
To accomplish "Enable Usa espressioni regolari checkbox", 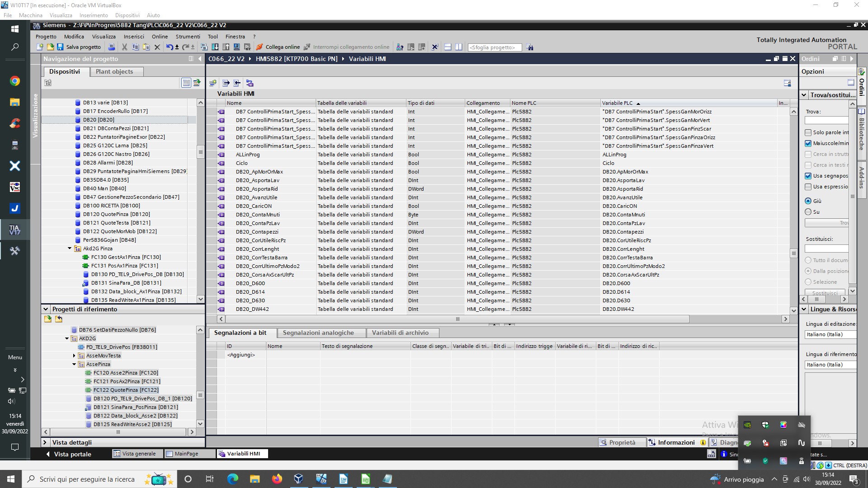I will tap(808, 187).
